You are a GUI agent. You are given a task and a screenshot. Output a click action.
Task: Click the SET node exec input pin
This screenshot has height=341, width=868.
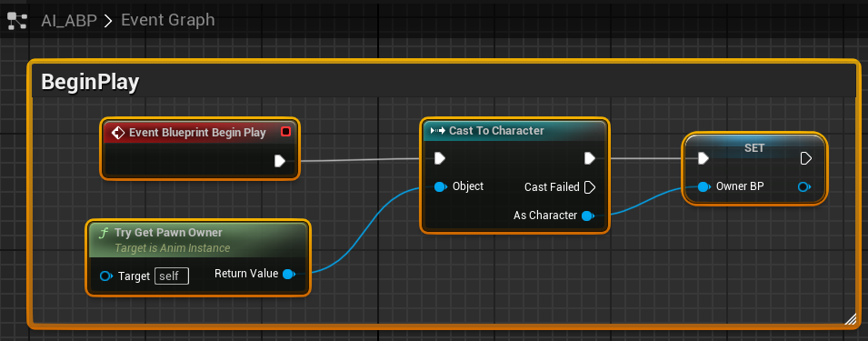(703, 159)
